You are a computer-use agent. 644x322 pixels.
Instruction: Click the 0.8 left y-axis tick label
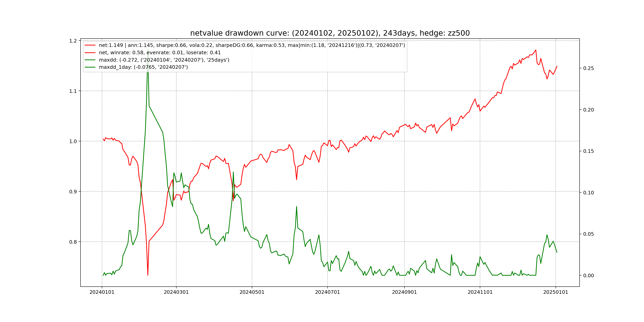point(73,242)
